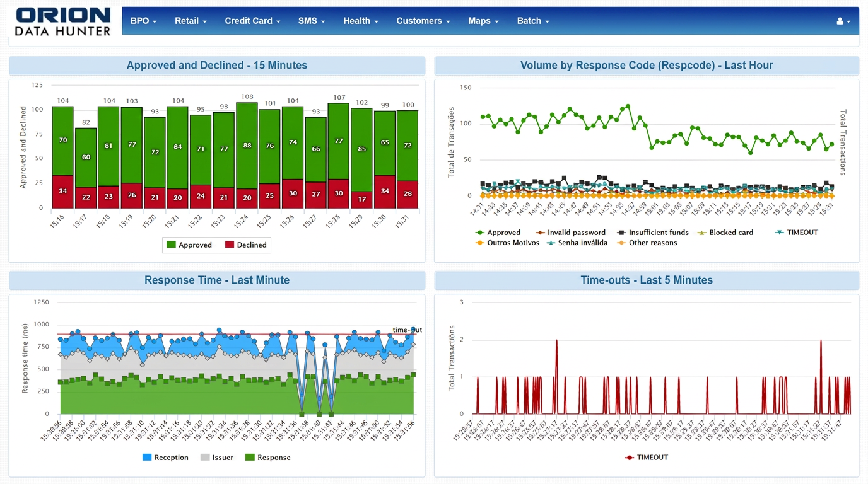This screenshot has width=868, height=484.
Task: Open the BPO dropdown menu
Action: pos(143,21)
